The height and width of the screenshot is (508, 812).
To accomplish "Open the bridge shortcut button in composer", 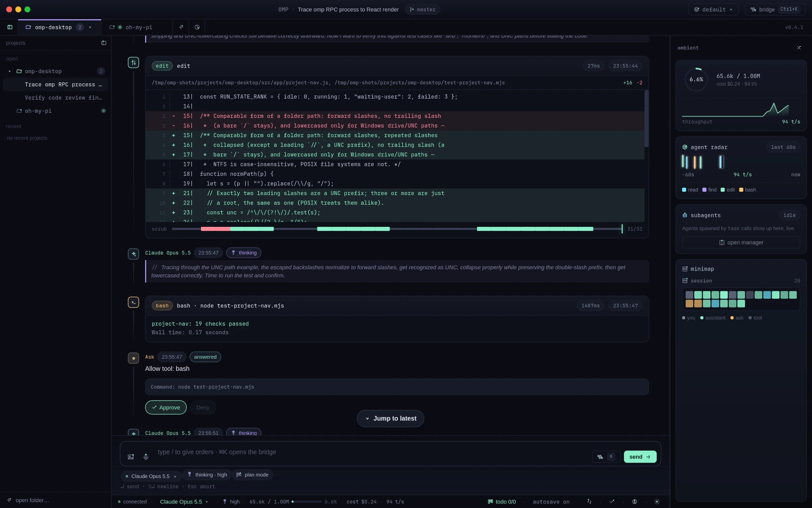I will point(606,457).
